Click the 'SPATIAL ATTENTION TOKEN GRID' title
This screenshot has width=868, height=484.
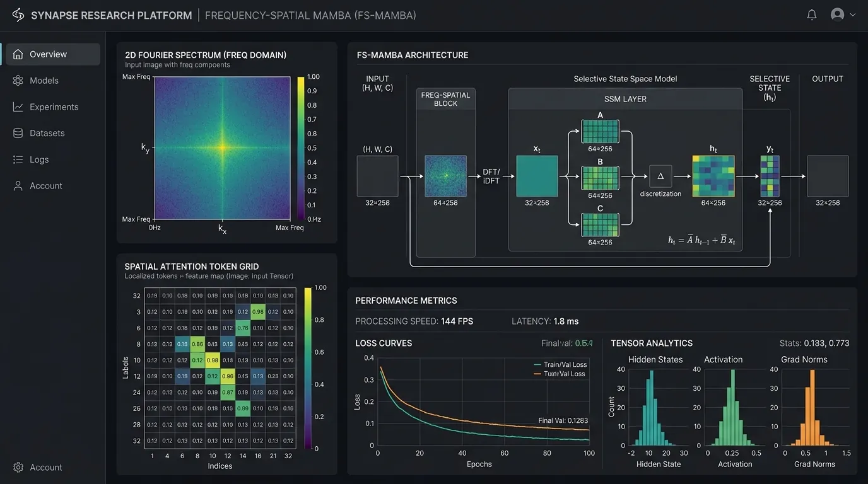coord(192,267)
